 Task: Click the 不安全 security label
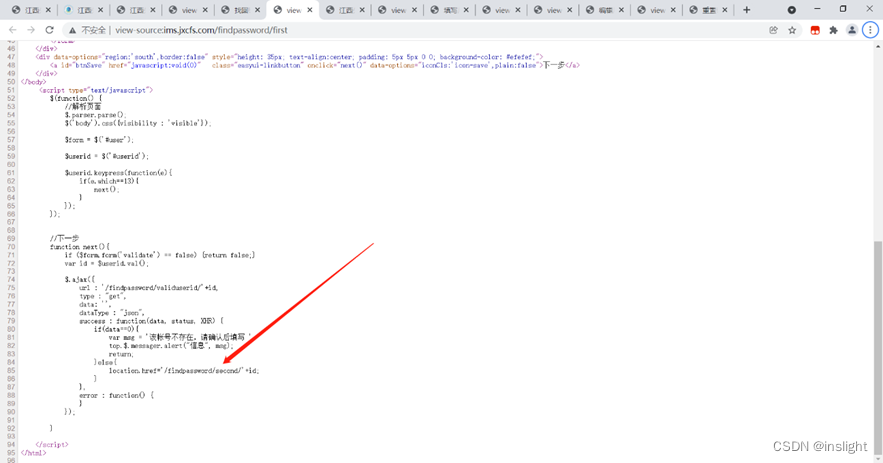[93, 30]
